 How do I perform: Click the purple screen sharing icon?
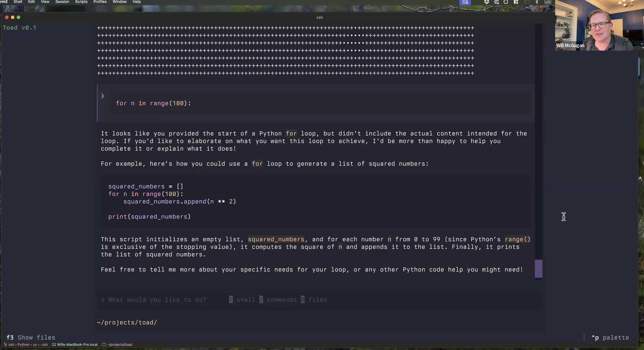(465, 2)
